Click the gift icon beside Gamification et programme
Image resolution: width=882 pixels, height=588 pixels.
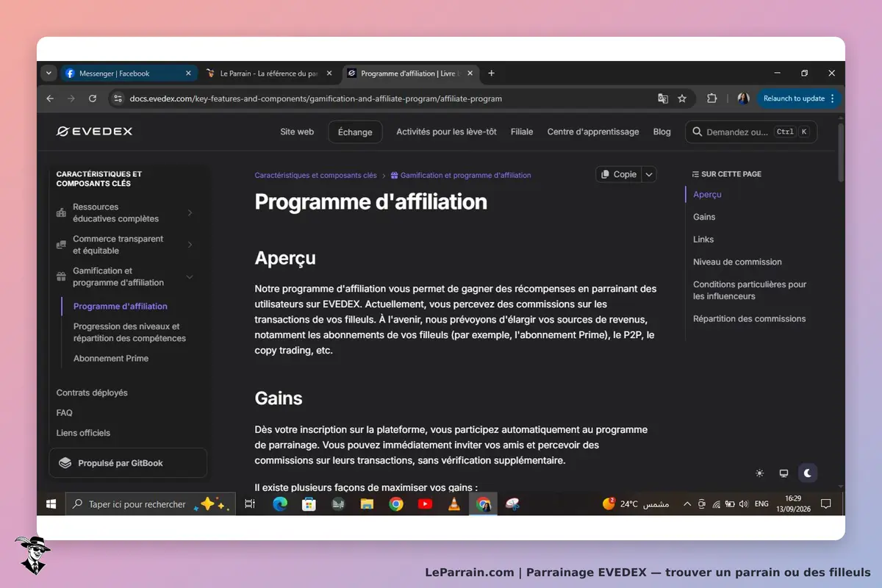[x=62, y=277]
